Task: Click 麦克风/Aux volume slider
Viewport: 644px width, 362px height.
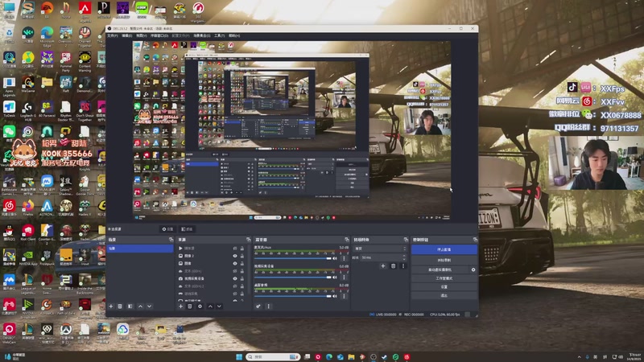Action: 293,258
